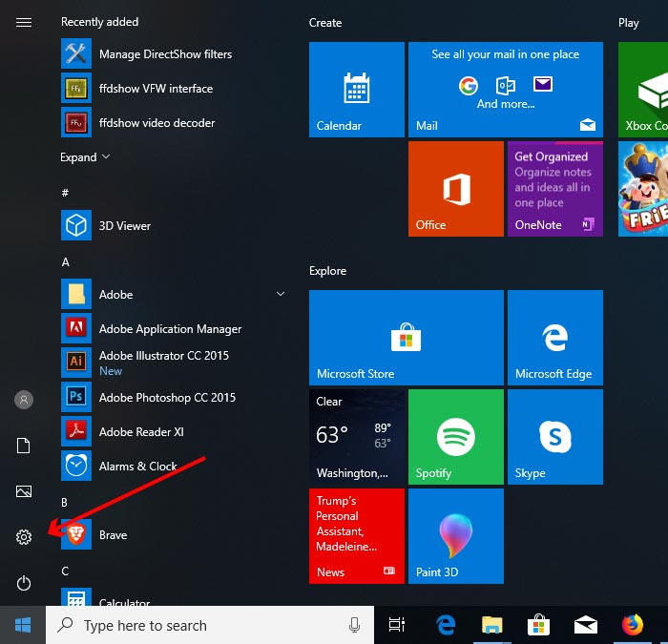
Task: Open Calculator from app list
Action: coord(175,596)
